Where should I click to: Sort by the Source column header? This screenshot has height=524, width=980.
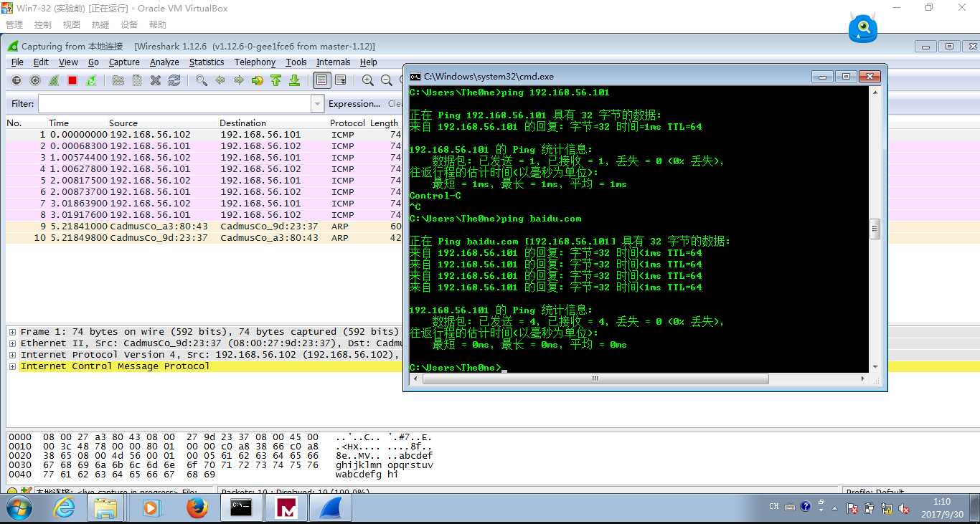(123, 123)
